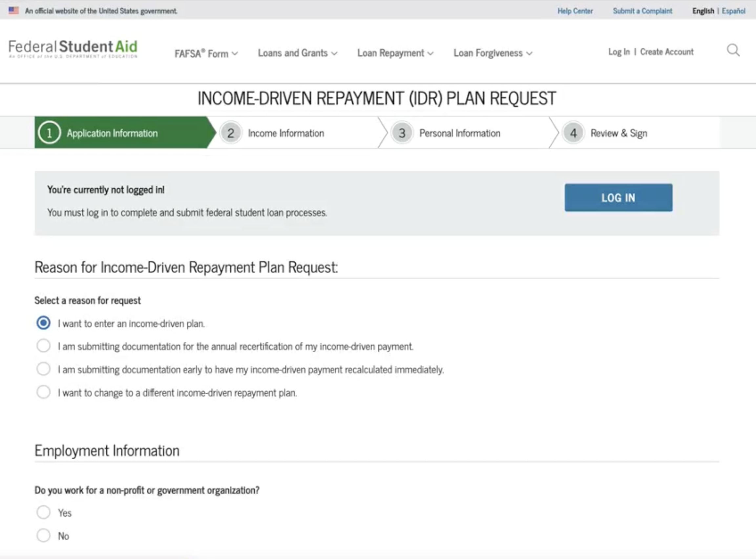Click step 4 Review & Sign circle

click(573, 133)
